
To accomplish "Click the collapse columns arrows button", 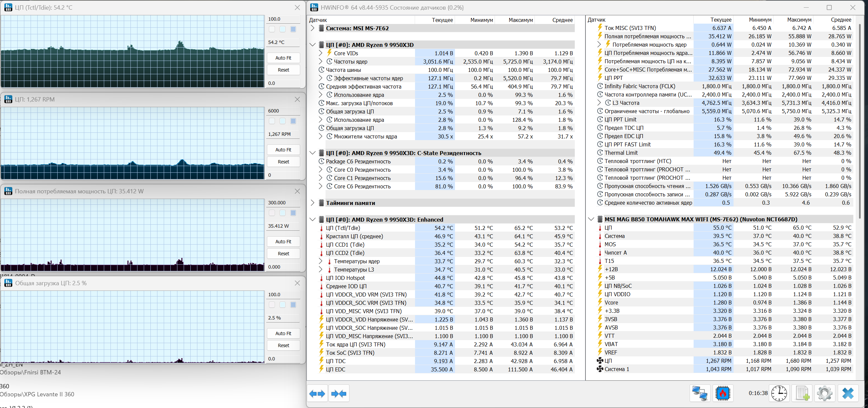I will coord(338,393).
